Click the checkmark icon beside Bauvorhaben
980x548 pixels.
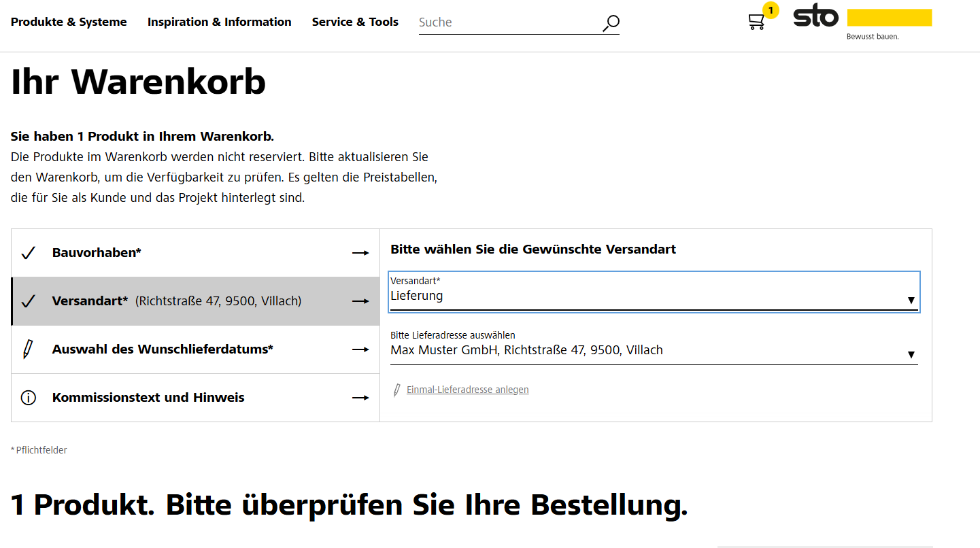click(x=28, y=253)
